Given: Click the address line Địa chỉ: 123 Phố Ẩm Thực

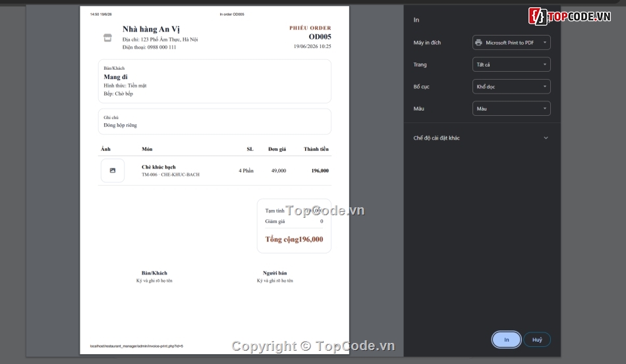Looking at the screenshot, I should [x=160, y=39].
